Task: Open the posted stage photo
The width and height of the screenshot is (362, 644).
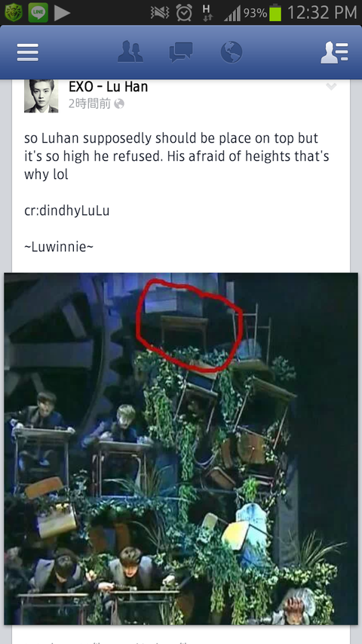Action: (181, 448)
